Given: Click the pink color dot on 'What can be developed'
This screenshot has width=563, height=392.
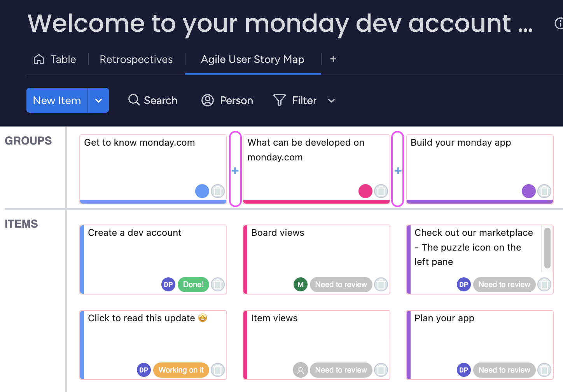Looking at the screenshot, I should (x=365, y=191).
